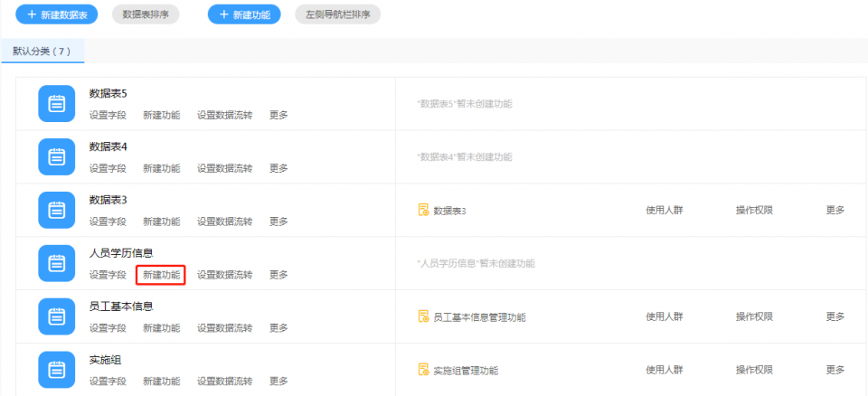Click the 人员学历信息 table icon

[56, 263]
